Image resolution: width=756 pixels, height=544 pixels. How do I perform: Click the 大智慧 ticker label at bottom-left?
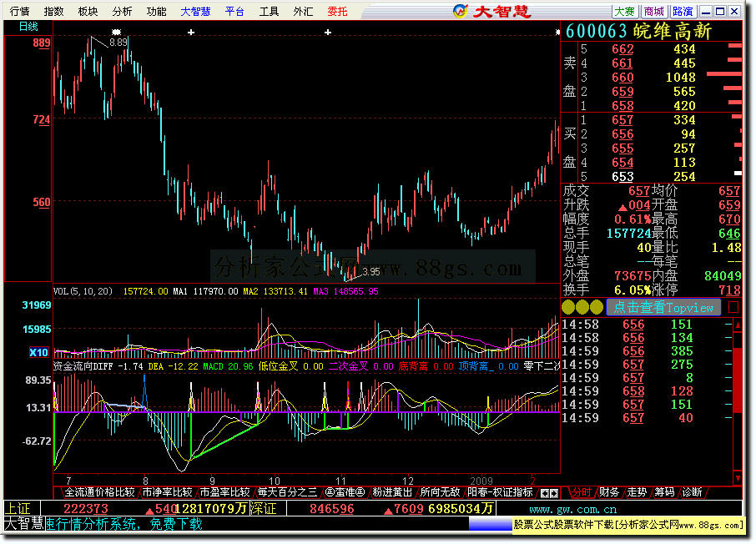24,524
